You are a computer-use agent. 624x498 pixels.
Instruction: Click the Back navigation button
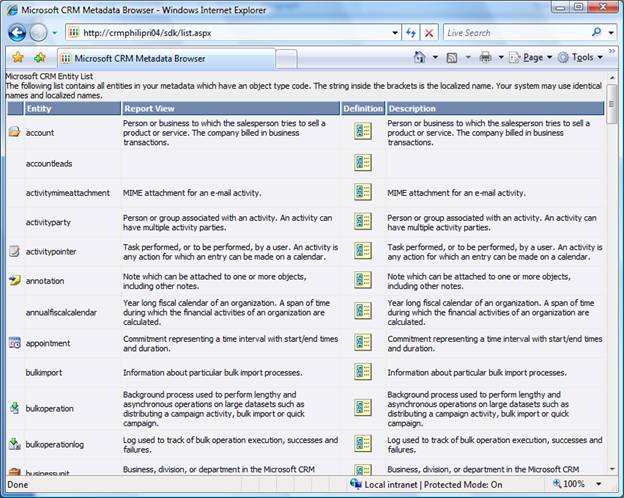(17, 32)
